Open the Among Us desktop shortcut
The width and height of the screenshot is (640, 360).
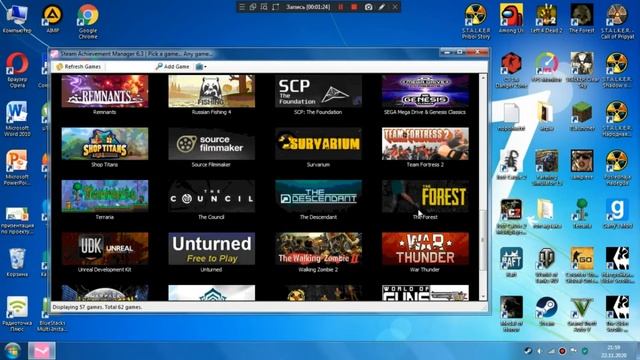511,18
